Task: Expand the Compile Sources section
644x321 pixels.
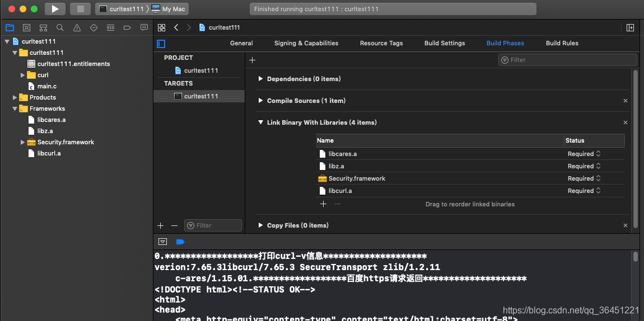Action: 260,101
